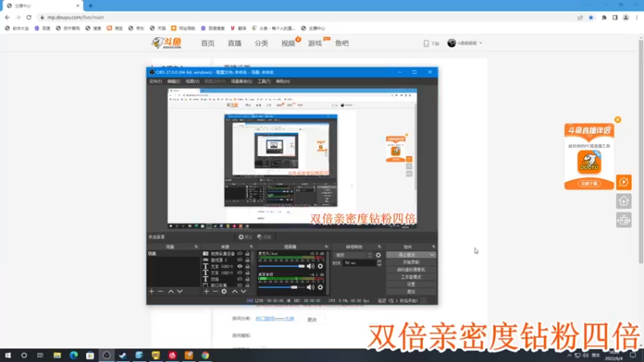The width and height of the screenshot is (644, 362).
Task: Move the selected source down
Action: [244, 291]
